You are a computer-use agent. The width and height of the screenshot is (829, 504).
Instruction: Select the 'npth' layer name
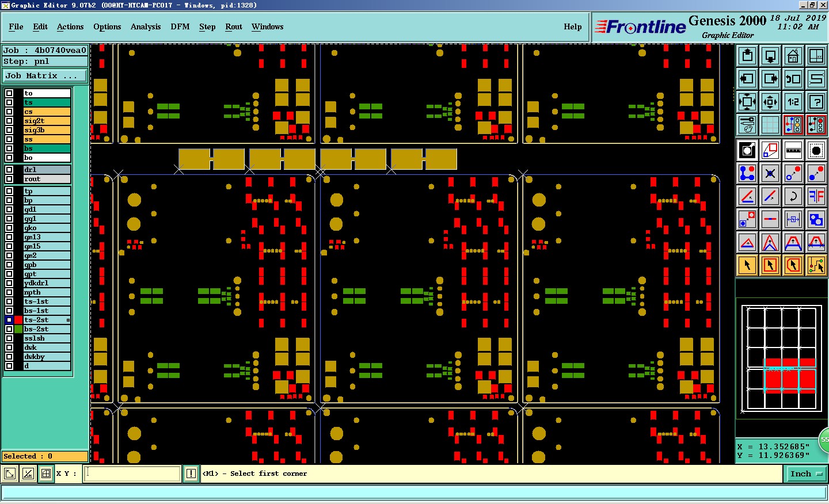[47, 292]
